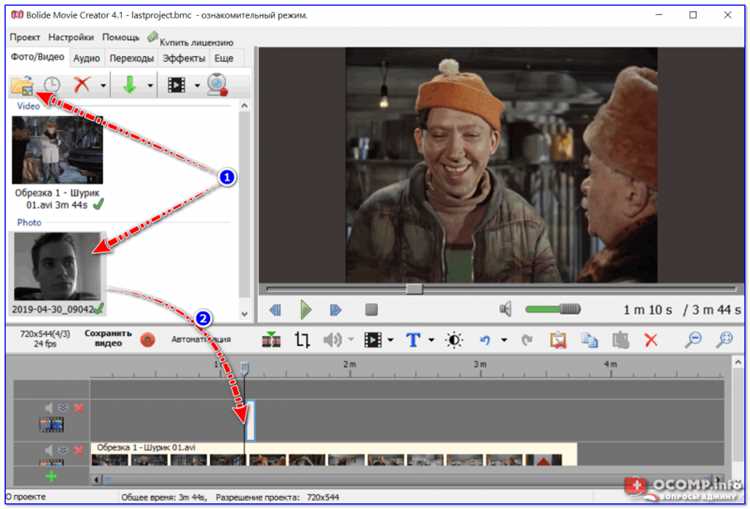The image size is (750, 509).
Task: Open the Помощь menu
Action: click(121, 37)
